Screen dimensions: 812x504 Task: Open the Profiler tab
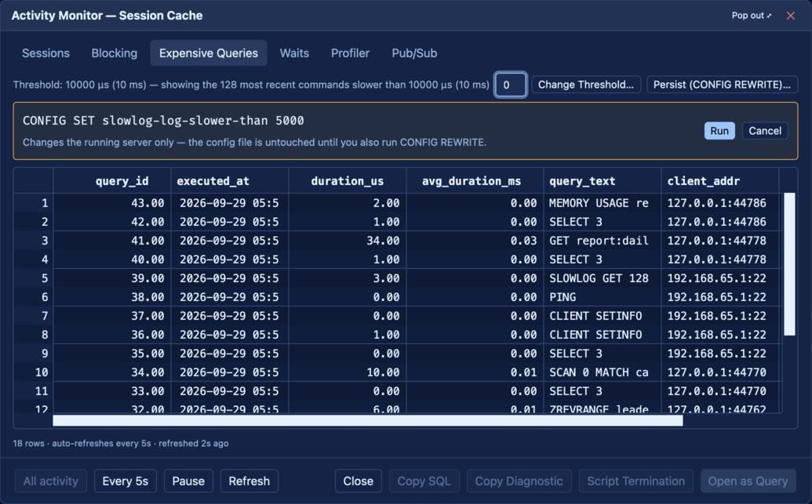click(x=350, y=53)
